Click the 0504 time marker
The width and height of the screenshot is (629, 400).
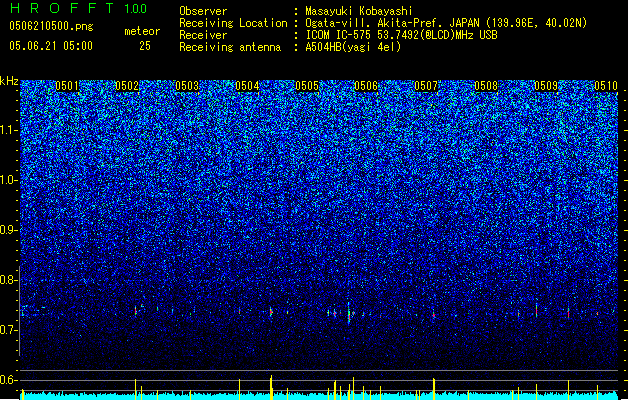[247, 86]
